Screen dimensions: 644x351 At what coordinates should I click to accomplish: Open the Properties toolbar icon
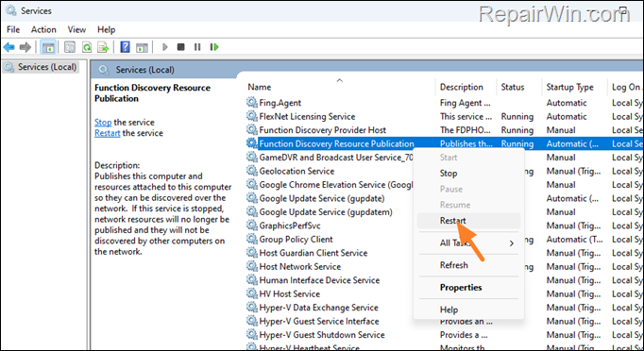(70, 47)
